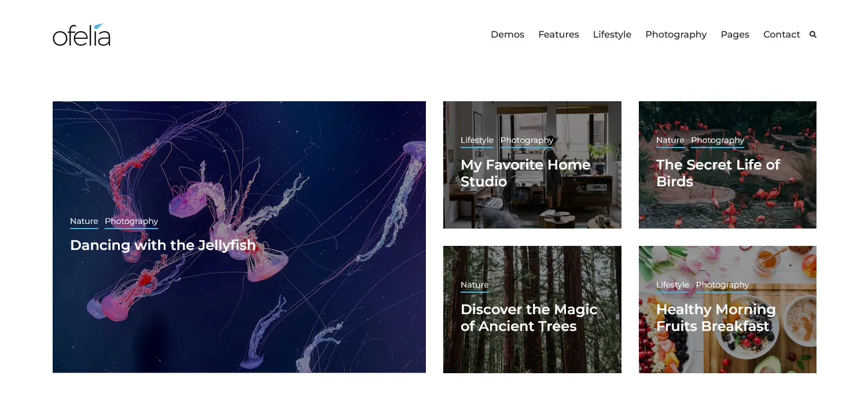Open the Features menu

click(558, 35)
